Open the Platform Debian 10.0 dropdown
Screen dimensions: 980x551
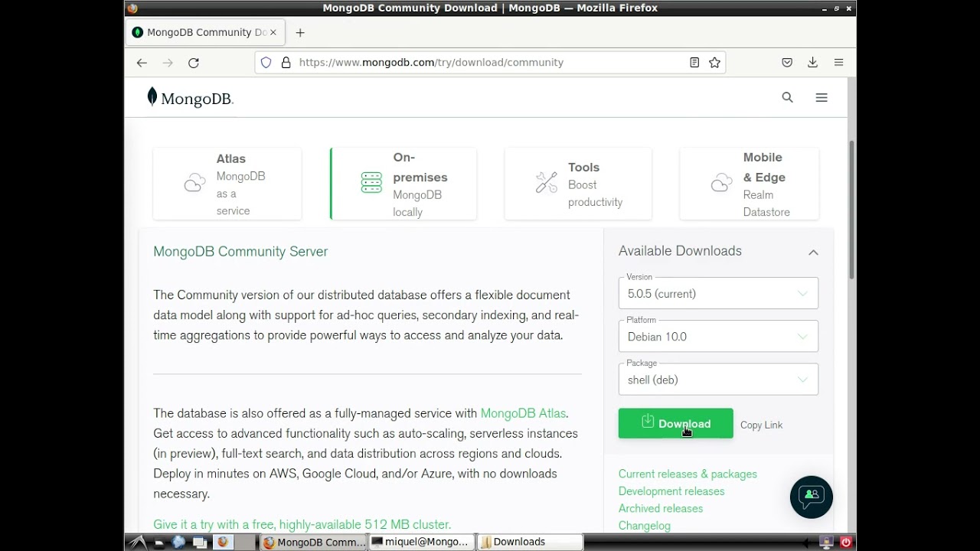pos(718,337)
